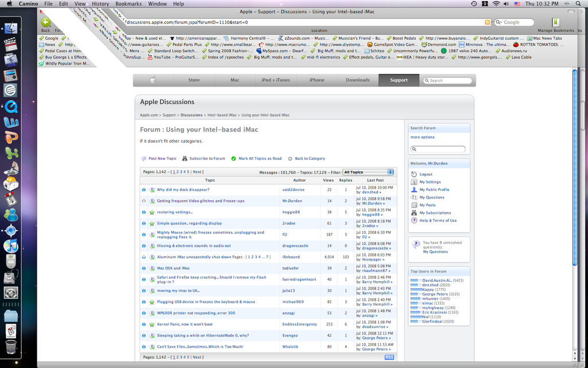The width and height of the screenshot is (588, 368).
Task: Open the Bookmarks menu in the menu bar
Action: click(128, 3)
